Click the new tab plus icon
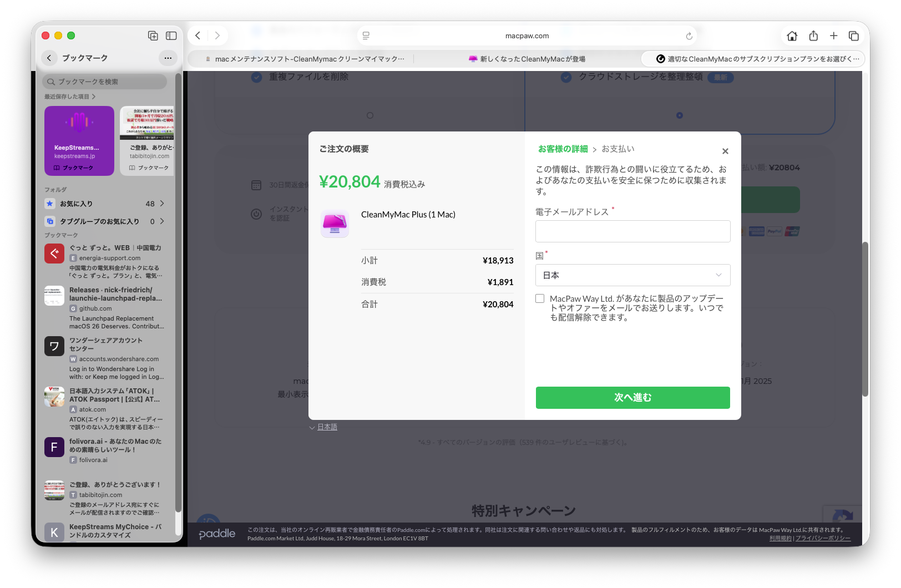Screen dimensions: 901x588 pos(833,36)
